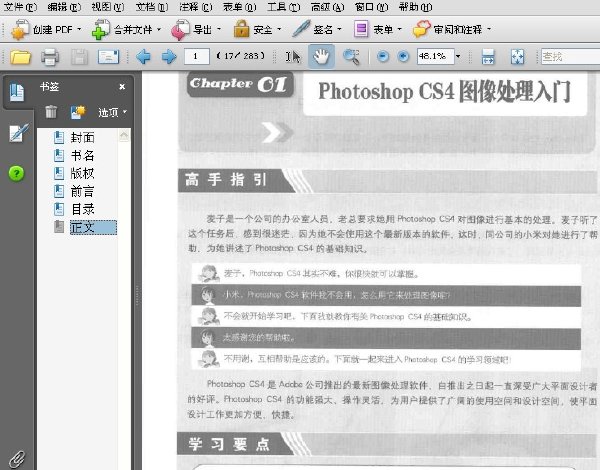Open the 表单 toolbar dropdown
The width and height of the screenshot is (600, 470).
[x=378, y=29]
